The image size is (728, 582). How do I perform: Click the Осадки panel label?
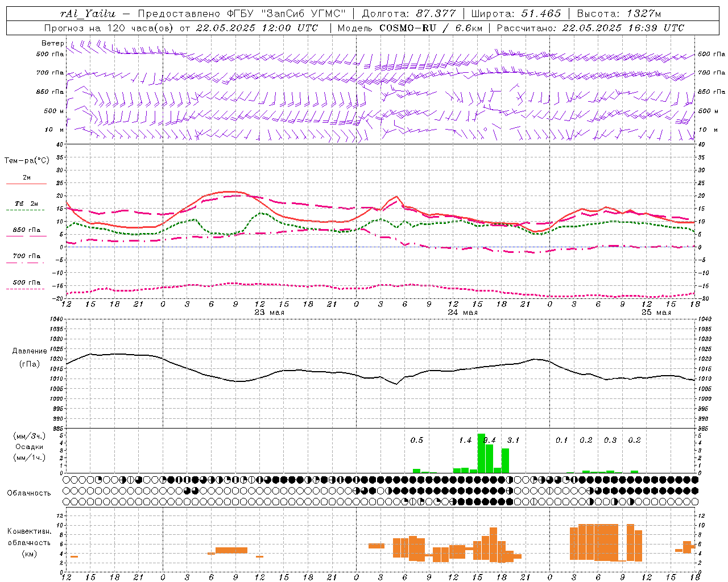pos(30,447)
